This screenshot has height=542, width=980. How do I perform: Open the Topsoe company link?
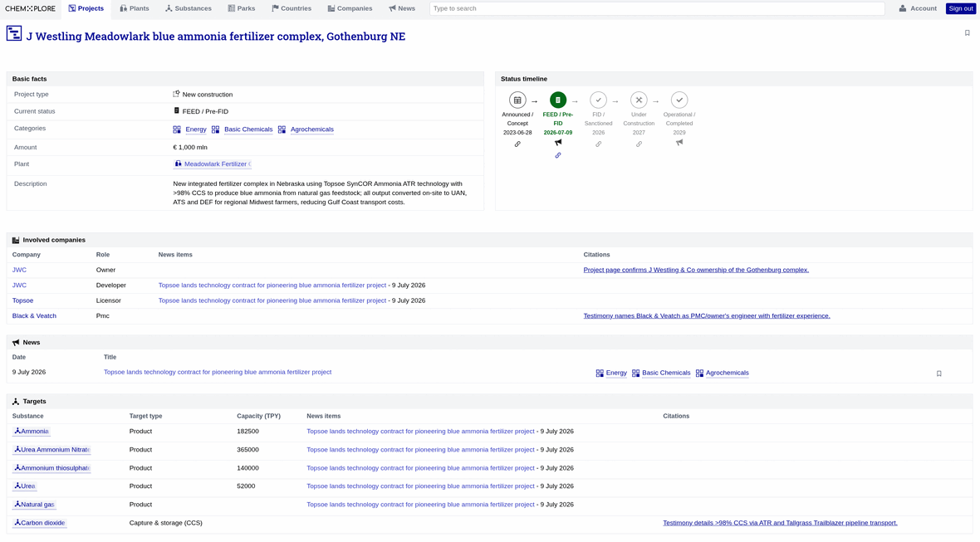[22, 300]
